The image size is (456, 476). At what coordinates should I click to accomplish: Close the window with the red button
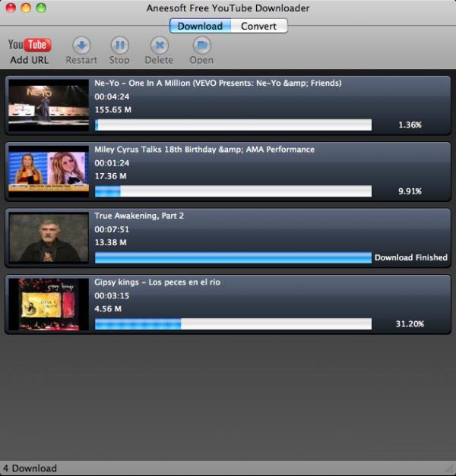coord(11,8)
